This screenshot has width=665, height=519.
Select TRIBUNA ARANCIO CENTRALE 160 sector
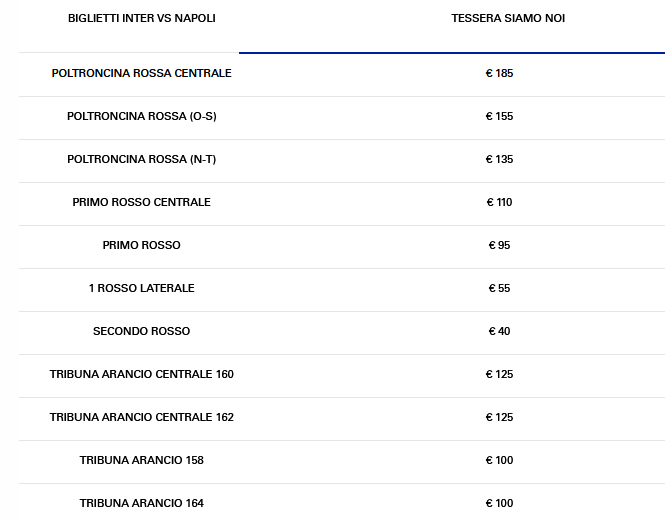coord(141,375)
